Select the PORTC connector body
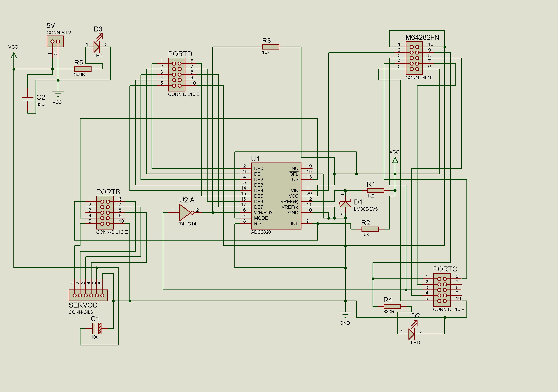Image resolution: width=558 pixels, height=392 pixels. click(442, 290)
